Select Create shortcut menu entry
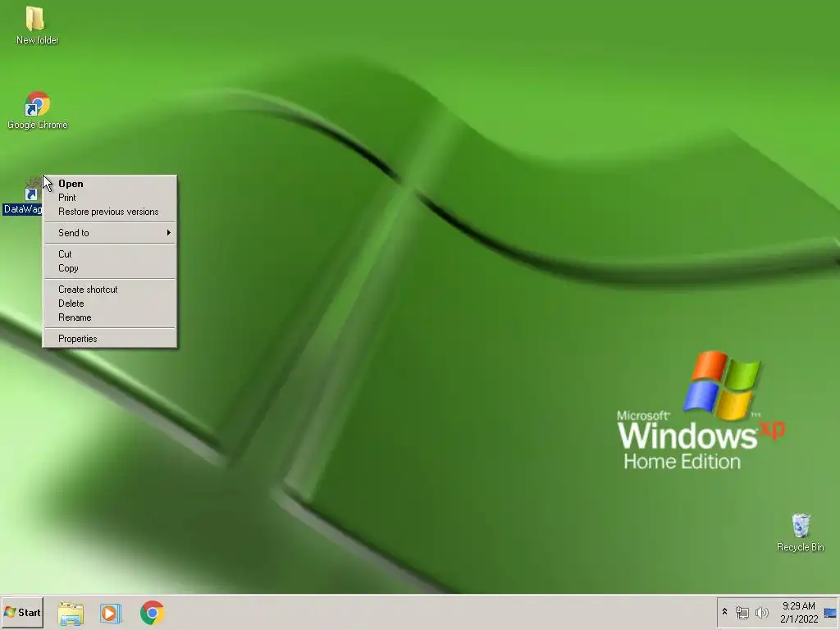840x630 pixels. (x=110, y=290)
